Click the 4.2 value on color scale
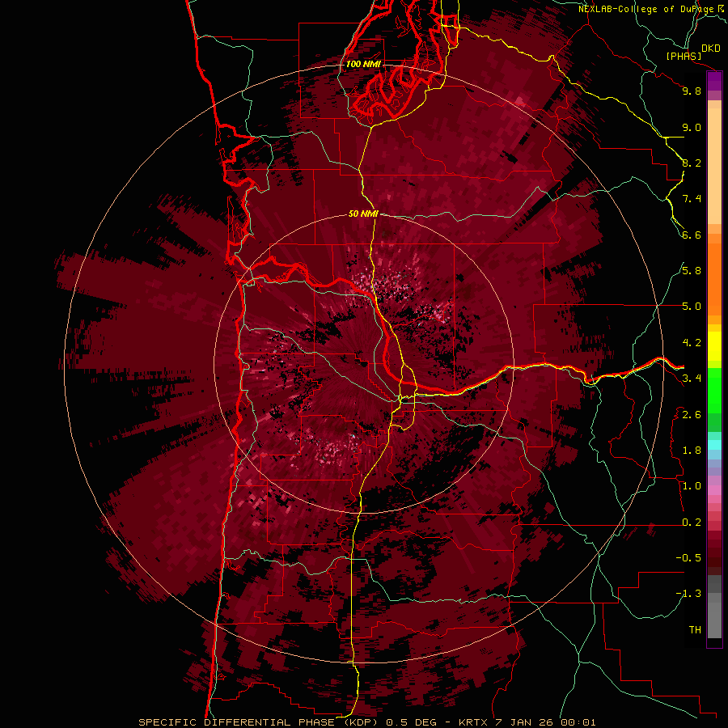Viewport: 728px width, 728px height. click(692, 343)
